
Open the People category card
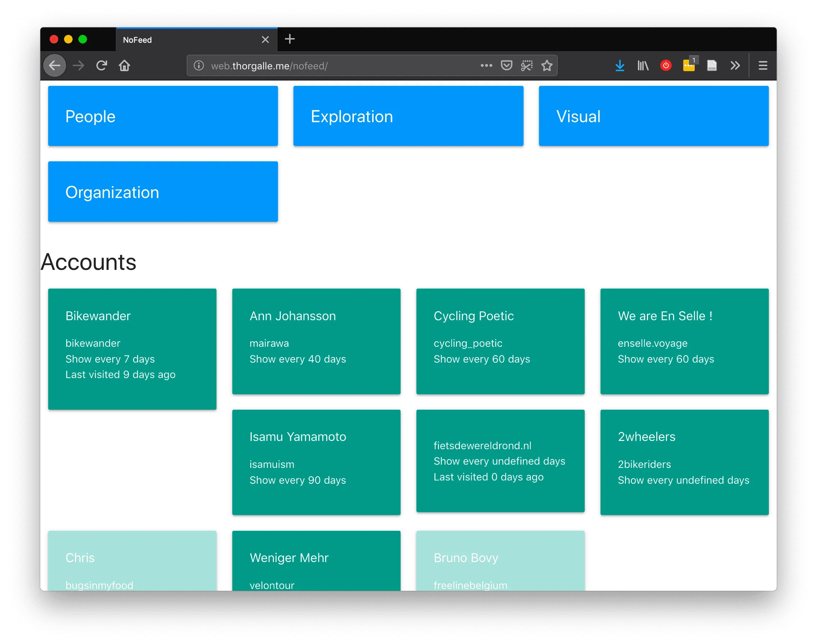163,116
